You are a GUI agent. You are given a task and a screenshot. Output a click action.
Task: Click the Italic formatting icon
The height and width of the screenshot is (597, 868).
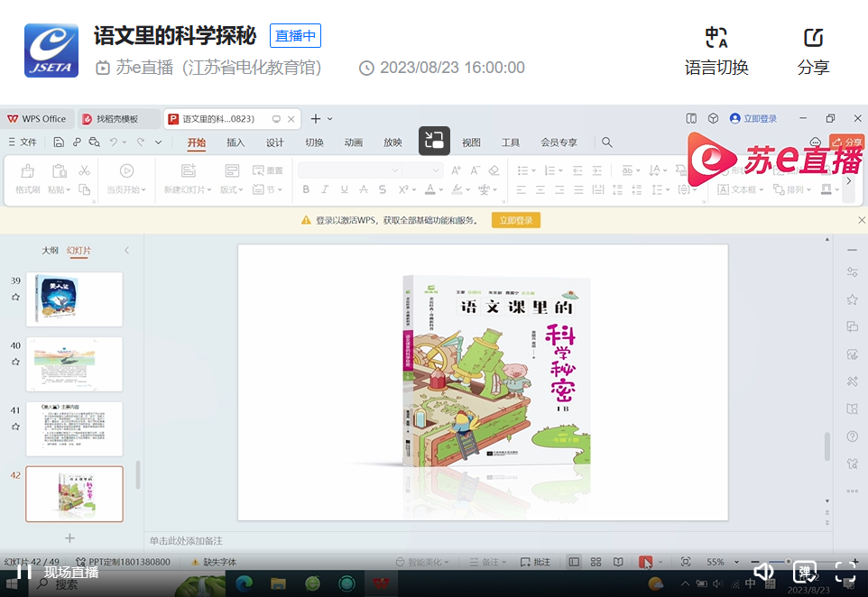pyautogui.click(x=325, y=189)
